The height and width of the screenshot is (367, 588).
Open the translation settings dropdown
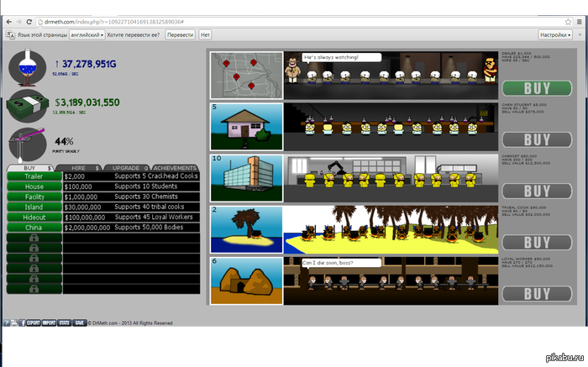pos(556,35)
